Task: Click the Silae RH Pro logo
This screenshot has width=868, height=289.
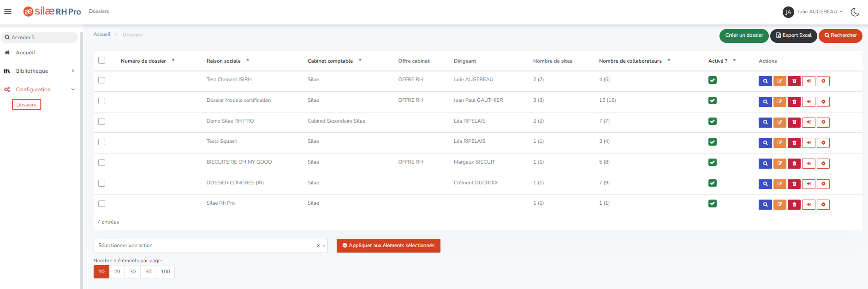Action: [x=52, y=11]
